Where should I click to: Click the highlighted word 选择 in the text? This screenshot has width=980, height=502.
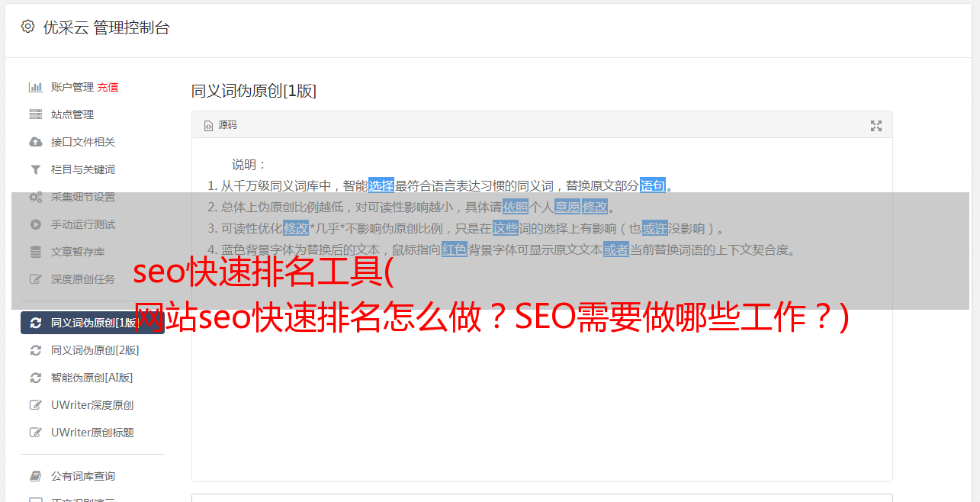[x=381, y=185]
